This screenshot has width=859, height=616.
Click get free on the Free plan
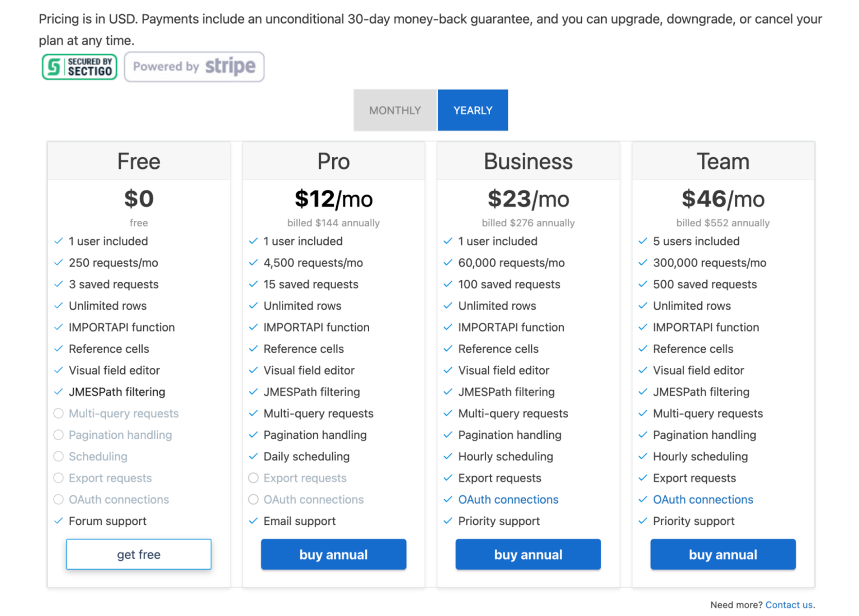pos(138,554)
